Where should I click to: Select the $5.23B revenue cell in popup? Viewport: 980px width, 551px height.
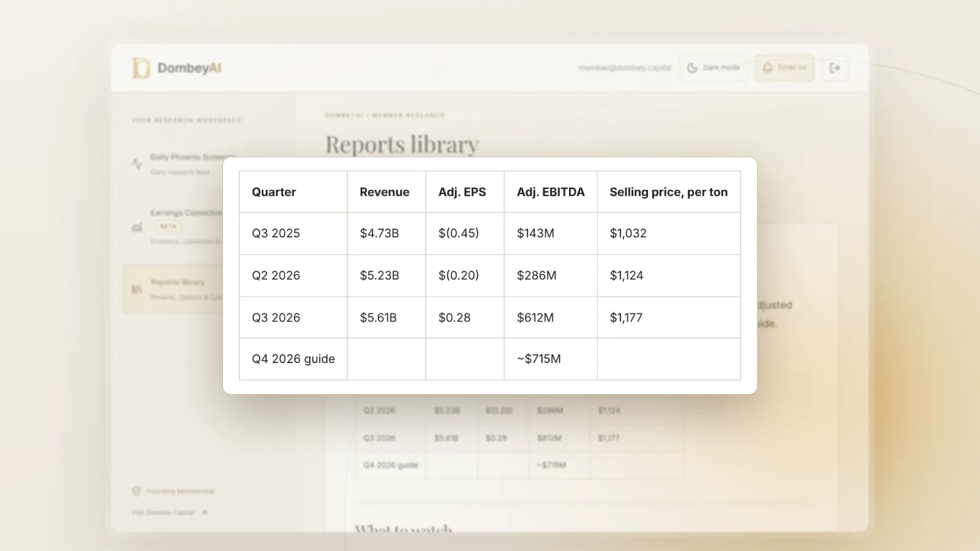[386, 275]
